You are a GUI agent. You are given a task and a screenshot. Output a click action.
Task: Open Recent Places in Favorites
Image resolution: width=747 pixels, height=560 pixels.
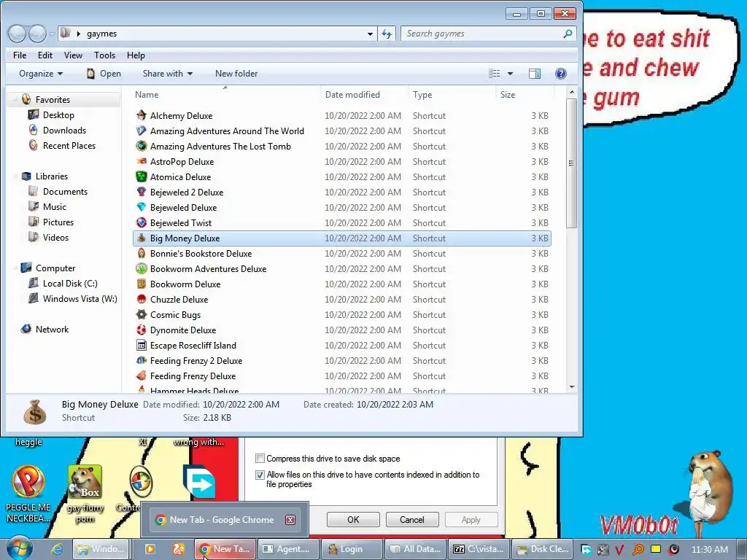point(69,145)
